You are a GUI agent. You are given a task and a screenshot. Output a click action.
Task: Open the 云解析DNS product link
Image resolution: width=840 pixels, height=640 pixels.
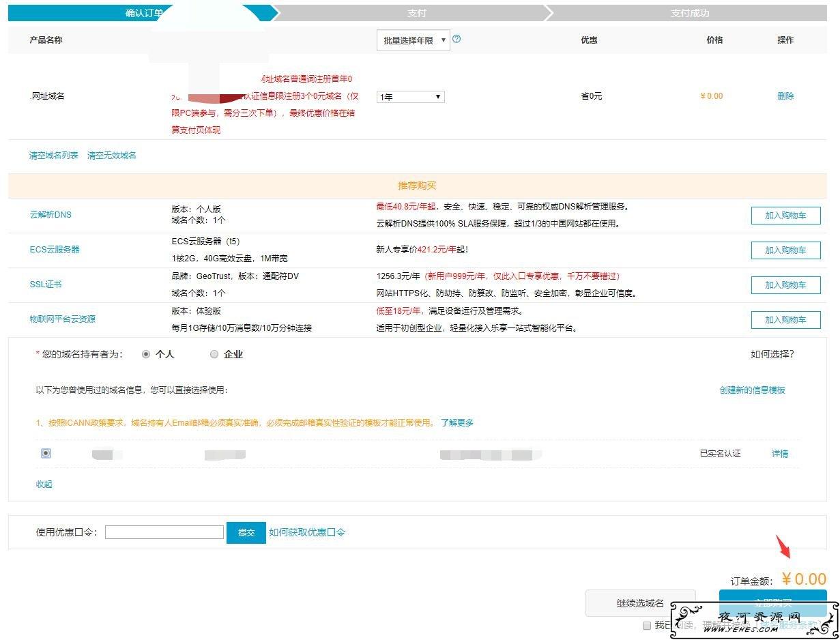tap(50, 215)
